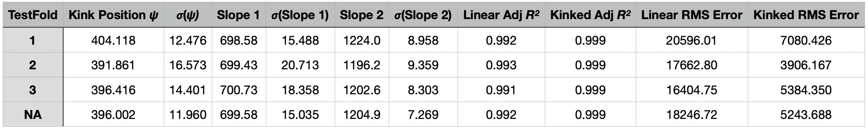Screen dimensions: 868x130
Task: Click the NA row header cell
Action: coord(33,115)
